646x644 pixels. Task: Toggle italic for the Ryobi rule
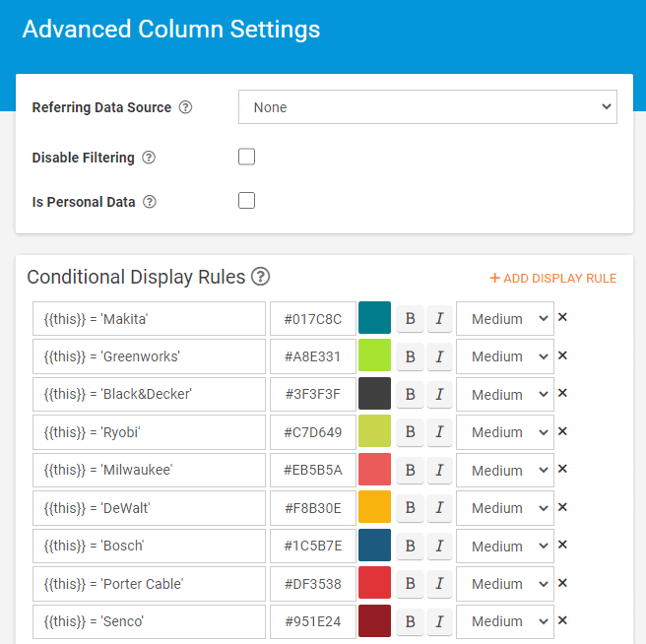(x=439, y=432)
